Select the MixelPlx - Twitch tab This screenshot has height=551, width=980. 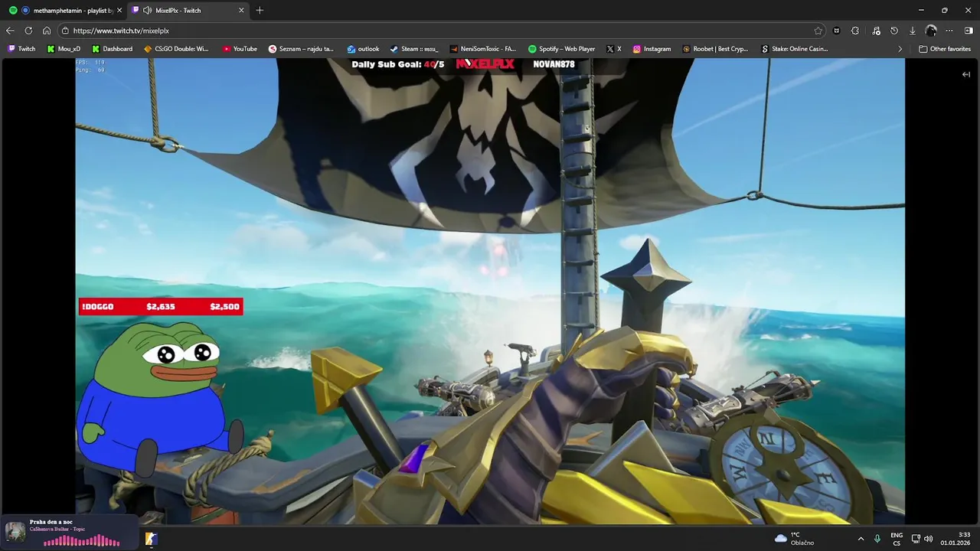[188, 11]
